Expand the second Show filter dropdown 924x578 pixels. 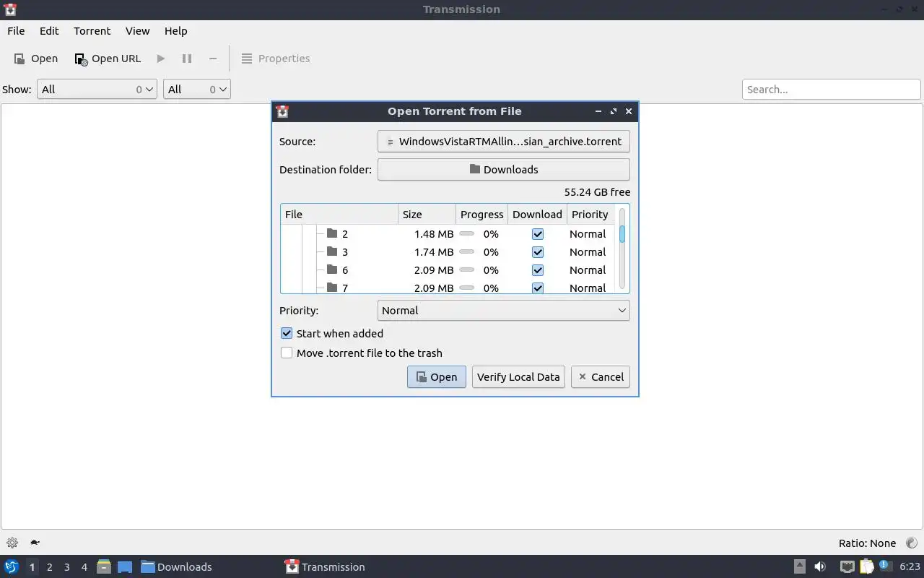tap(196, 90)
